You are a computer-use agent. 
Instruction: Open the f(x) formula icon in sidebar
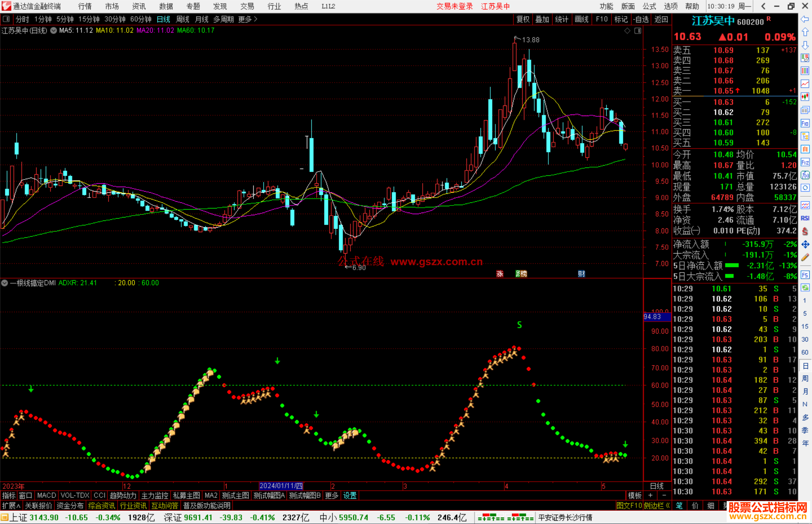click(x=805, y=175)
